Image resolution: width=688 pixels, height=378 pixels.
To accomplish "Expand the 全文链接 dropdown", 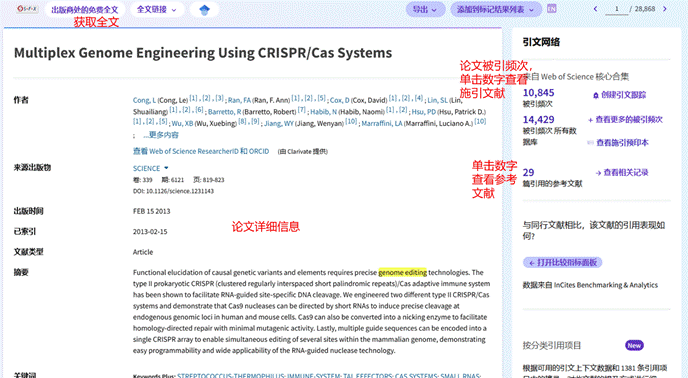I will [157, 9].
